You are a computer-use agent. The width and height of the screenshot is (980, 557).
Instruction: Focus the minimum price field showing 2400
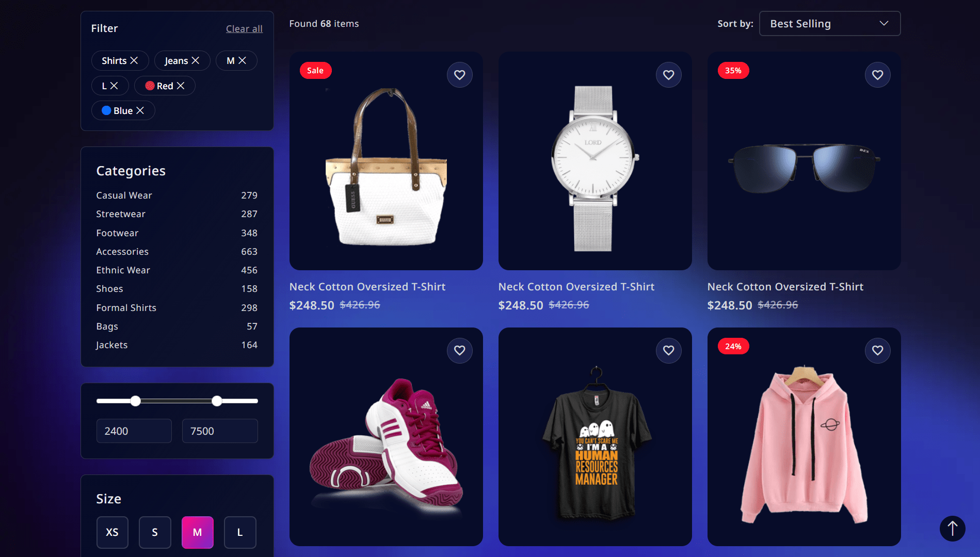(134, 431)
